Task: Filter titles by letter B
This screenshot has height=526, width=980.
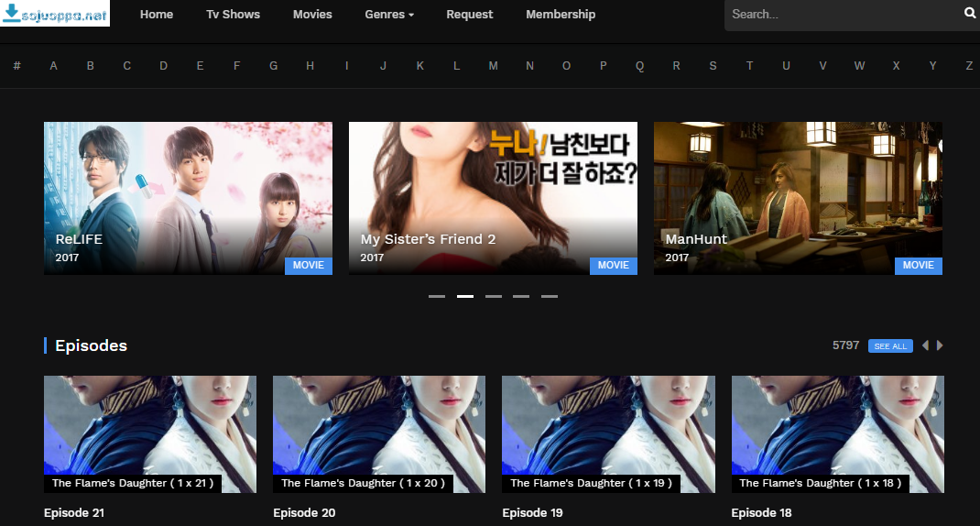Action: click(90, 66)
